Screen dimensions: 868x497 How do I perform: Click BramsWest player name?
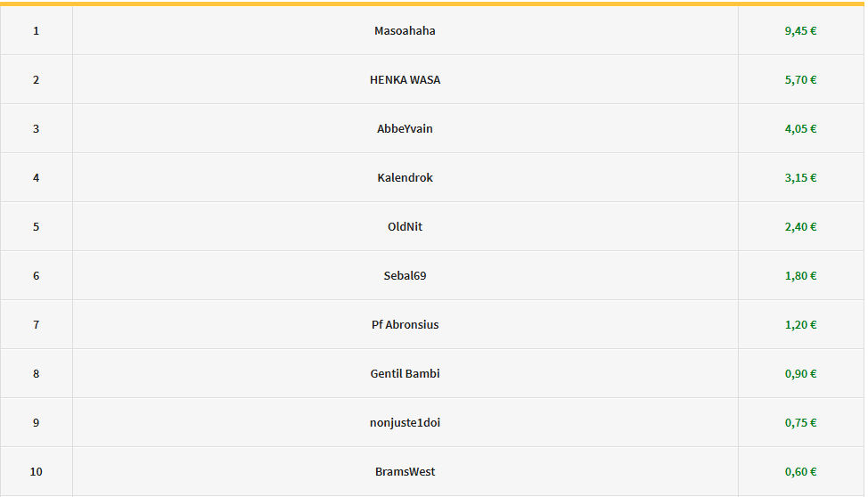coord(405,472)
